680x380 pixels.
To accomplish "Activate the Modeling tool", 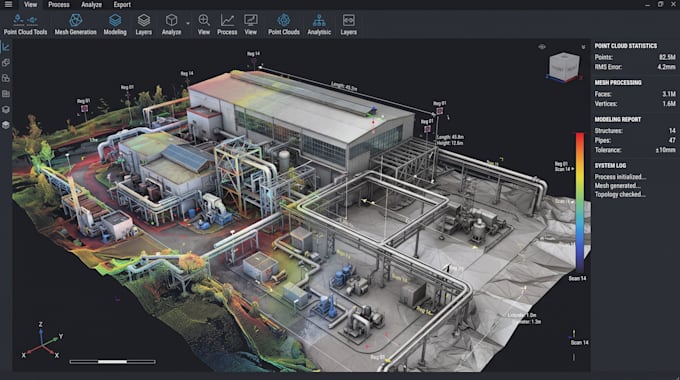I will tap(115, 25).
